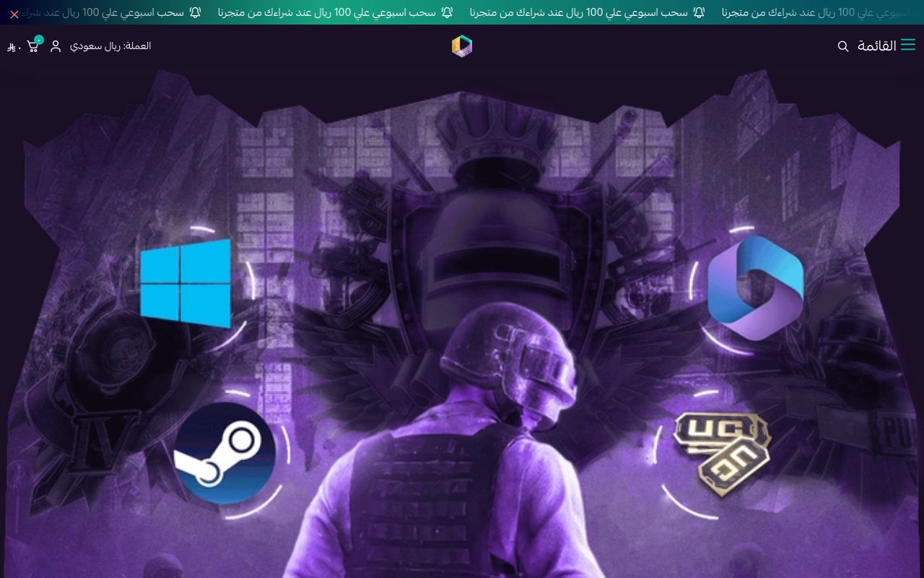Go to the store logo homepage
The image size is (924, 578).
coord(462,46)
